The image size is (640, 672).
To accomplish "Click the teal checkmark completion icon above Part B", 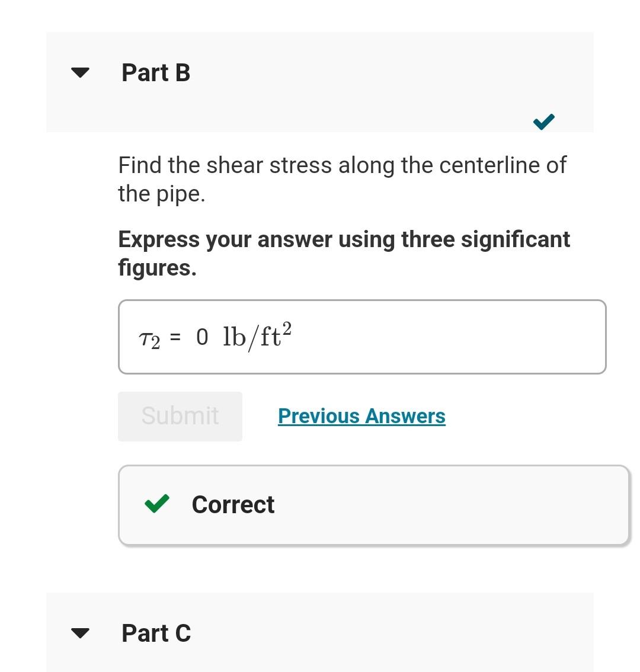I will click(543, 121).
